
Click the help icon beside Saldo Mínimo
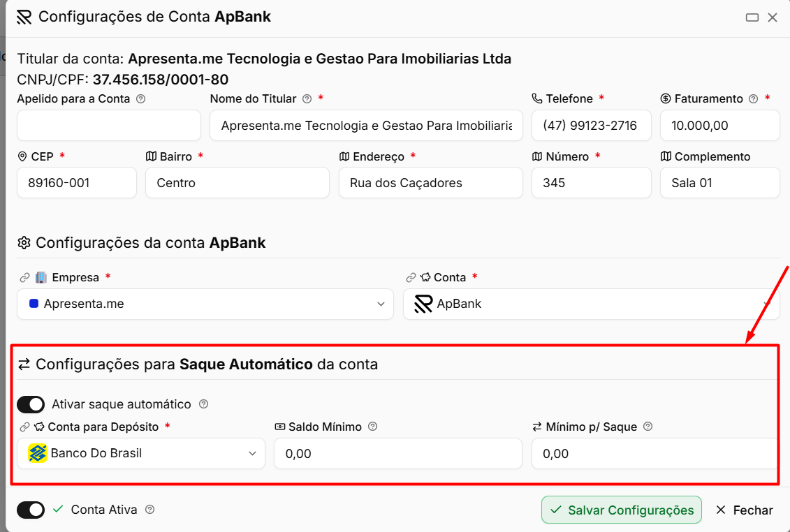pyautogui.click(x=372, y=427)
